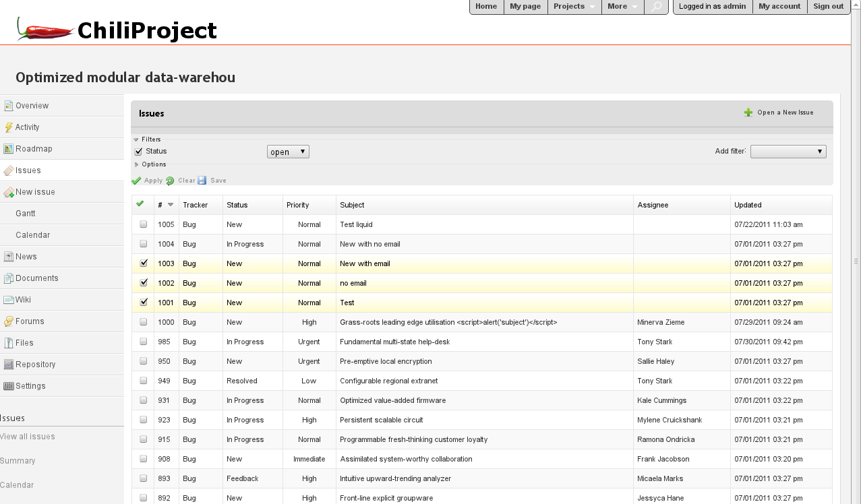Click the Roadmap sidebar icon
This screenshot has height=504, width=861.
9,149
